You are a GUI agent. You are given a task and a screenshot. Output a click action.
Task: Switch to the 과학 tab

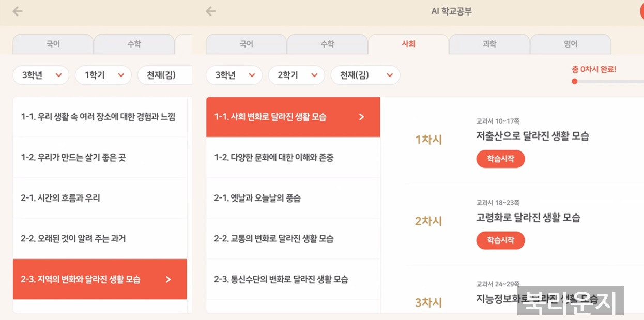click(489, 44)
